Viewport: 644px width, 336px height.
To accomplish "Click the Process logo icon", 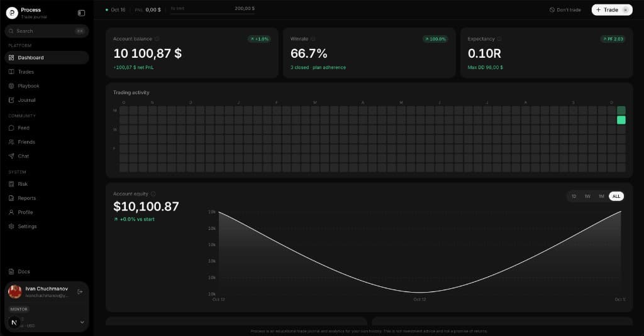I will tap(12, 13).
